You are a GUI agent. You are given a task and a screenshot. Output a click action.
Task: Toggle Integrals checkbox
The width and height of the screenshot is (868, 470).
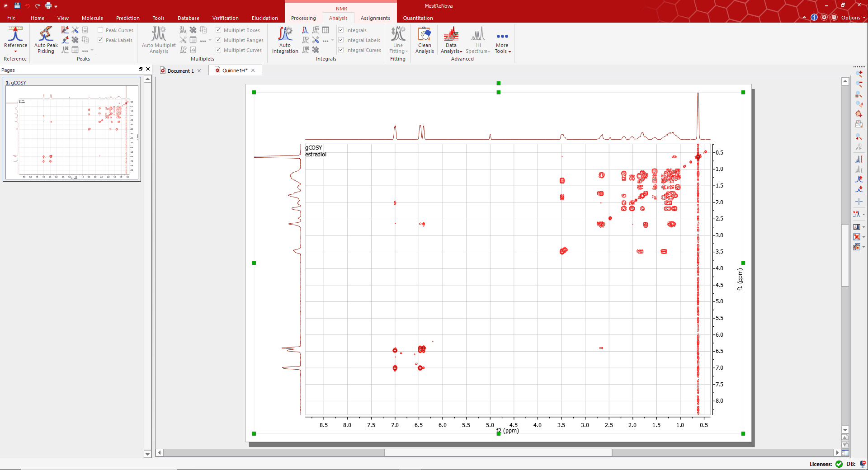click(341, 30)
